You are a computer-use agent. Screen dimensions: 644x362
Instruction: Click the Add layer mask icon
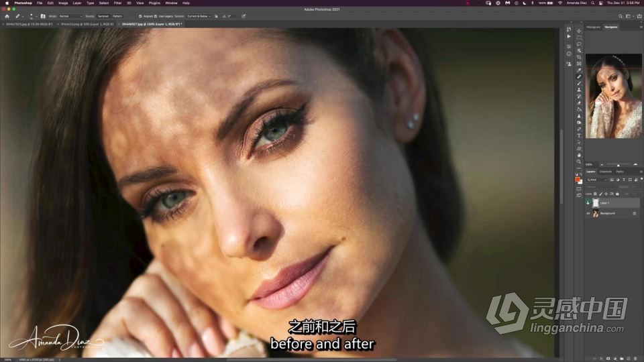[x=608, y=359]
